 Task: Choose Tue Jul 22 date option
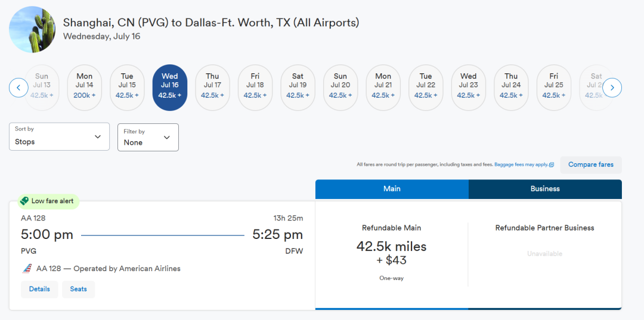tap(426, 88)
